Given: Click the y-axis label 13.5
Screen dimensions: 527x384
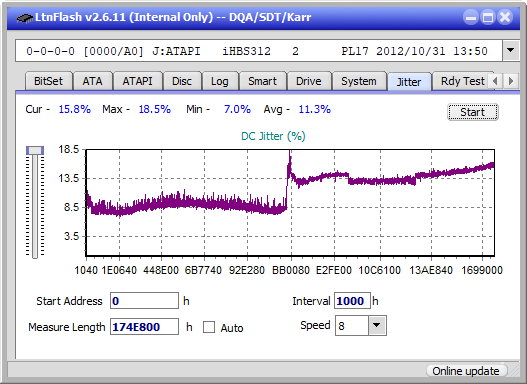Looking at the screenshot, I should pos(69,178).
